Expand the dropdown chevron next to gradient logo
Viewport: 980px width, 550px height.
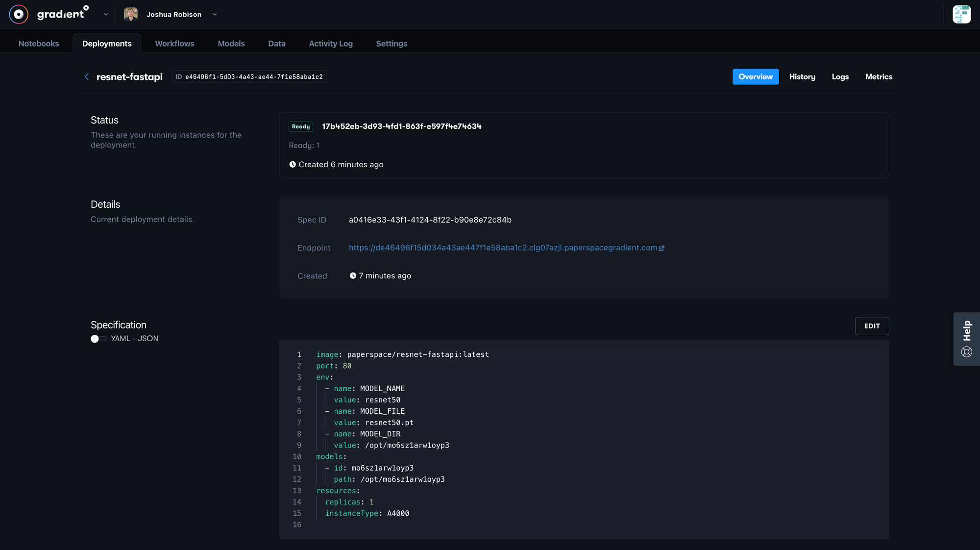point(106,15)
